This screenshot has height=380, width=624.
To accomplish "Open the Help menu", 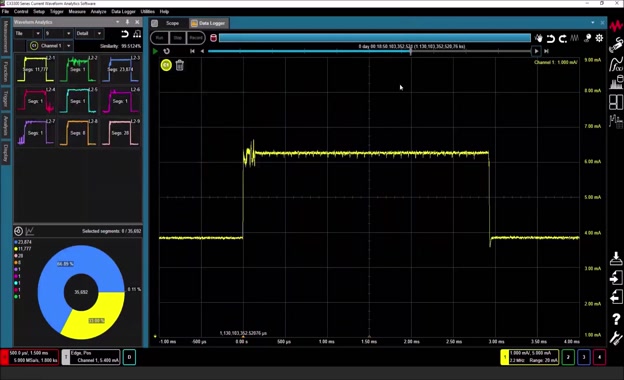I will (x=164, y=12).
